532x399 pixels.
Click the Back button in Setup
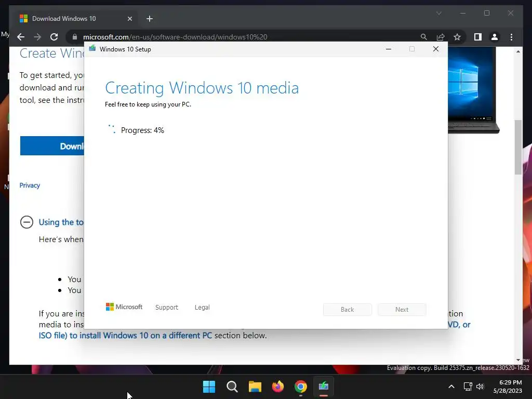[348, 310]
